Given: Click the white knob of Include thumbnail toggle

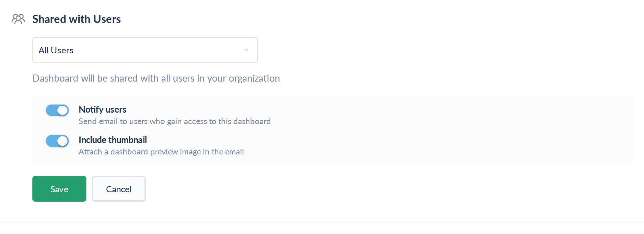Looking at the screenshot, I should (62, 141).
